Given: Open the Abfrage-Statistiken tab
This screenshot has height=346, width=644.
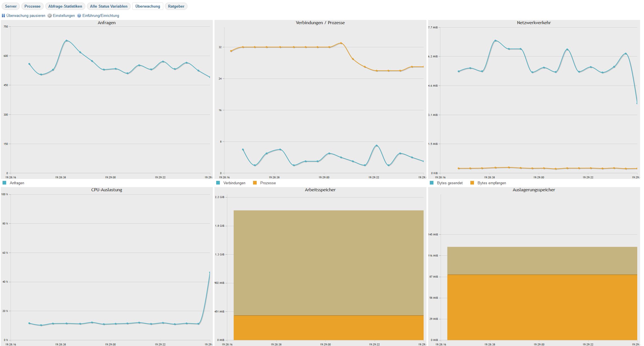Looking at the screenshot, I should coord(65,6).
